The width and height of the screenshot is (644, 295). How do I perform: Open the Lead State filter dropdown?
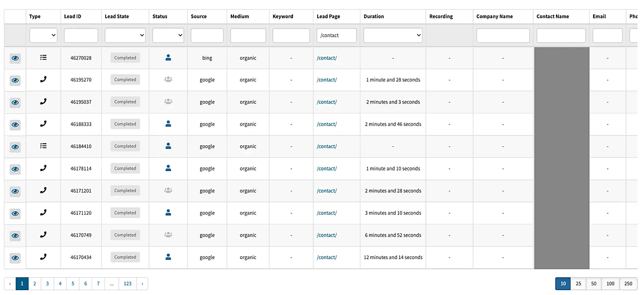pyautogui.click(x=125, y=35)
